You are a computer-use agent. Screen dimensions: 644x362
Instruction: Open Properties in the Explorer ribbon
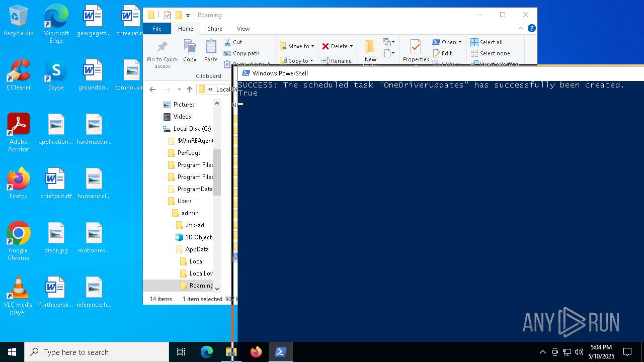416,51
